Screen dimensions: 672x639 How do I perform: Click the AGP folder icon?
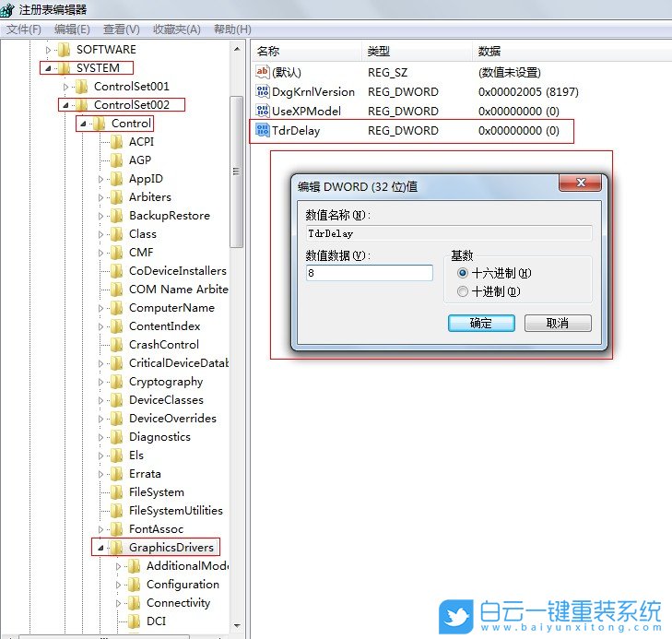(116, 160)
